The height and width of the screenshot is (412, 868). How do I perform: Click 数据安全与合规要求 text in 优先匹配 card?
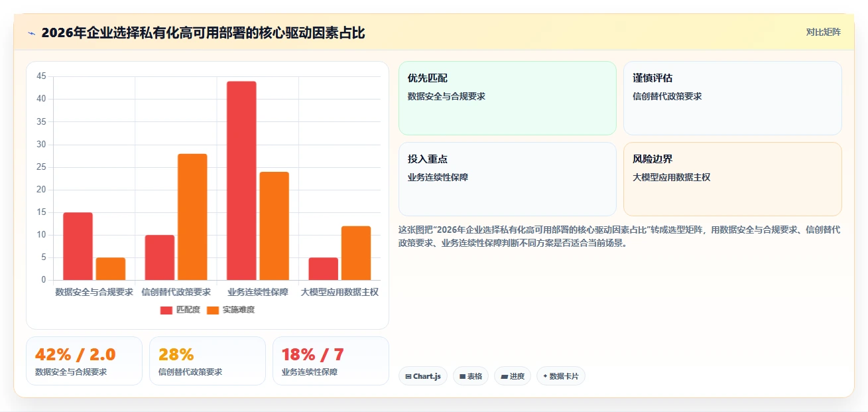tap(446, 96)
